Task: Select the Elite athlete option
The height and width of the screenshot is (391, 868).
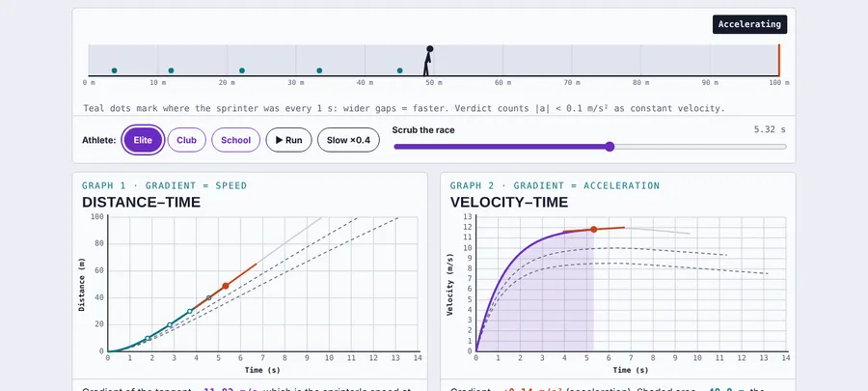Action: click(143, 140)
